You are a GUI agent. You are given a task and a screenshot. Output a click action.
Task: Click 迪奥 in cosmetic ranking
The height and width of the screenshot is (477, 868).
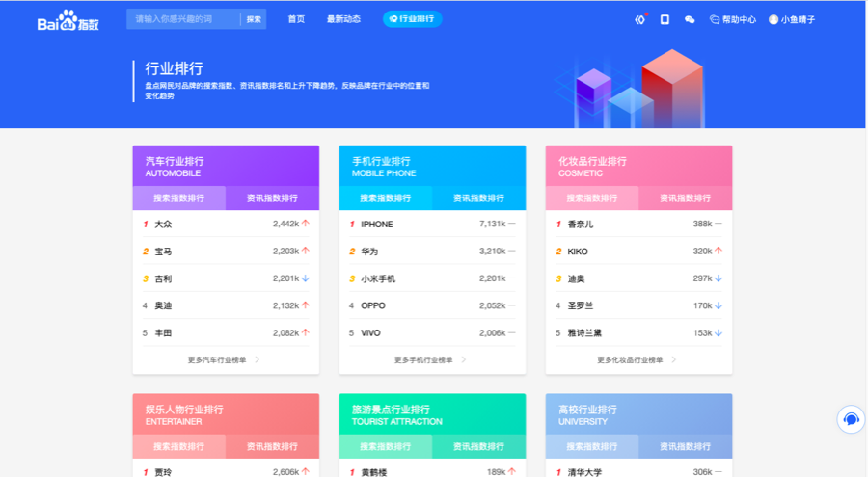point(577,278)
